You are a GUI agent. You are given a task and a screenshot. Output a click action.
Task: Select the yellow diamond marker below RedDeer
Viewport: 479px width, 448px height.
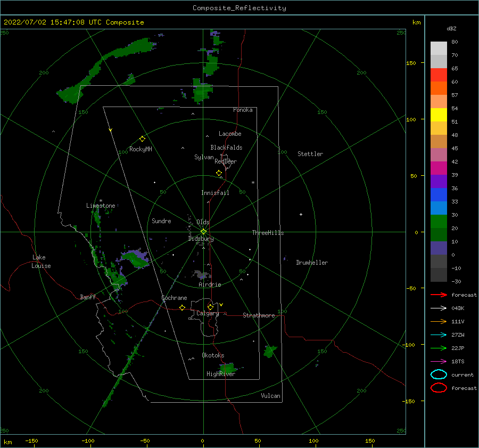219,173
